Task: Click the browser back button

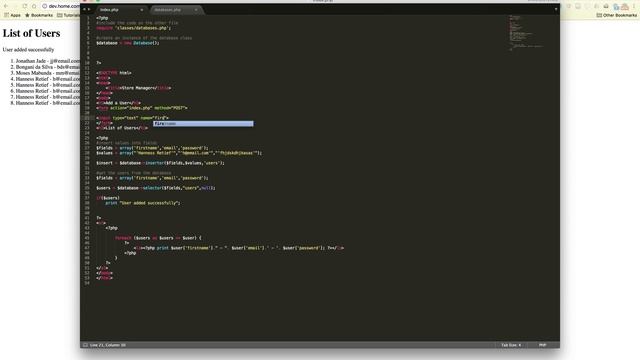Action: coord(6,6)
